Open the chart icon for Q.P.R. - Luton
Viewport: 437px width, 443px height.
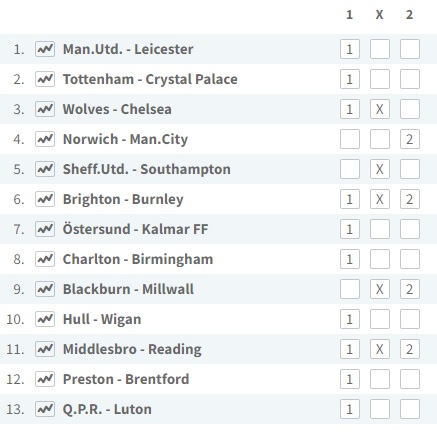pos(45,409)
